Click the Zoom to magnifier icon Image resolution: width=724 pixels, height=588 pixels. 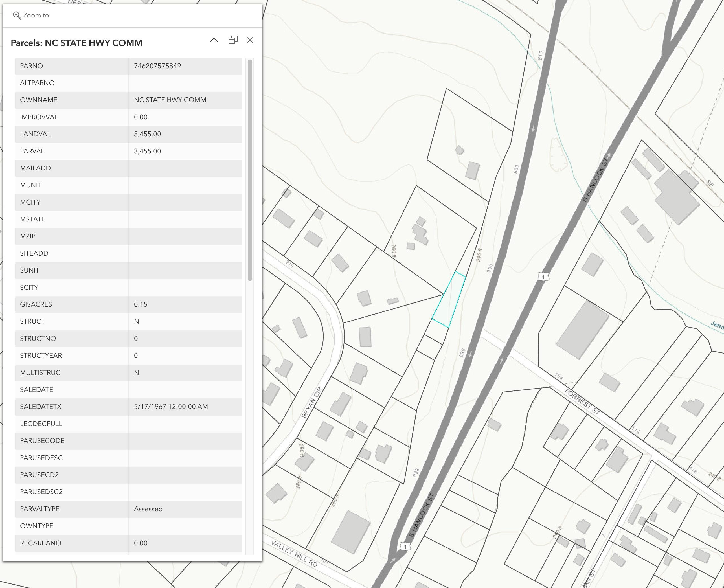point(17,15)
